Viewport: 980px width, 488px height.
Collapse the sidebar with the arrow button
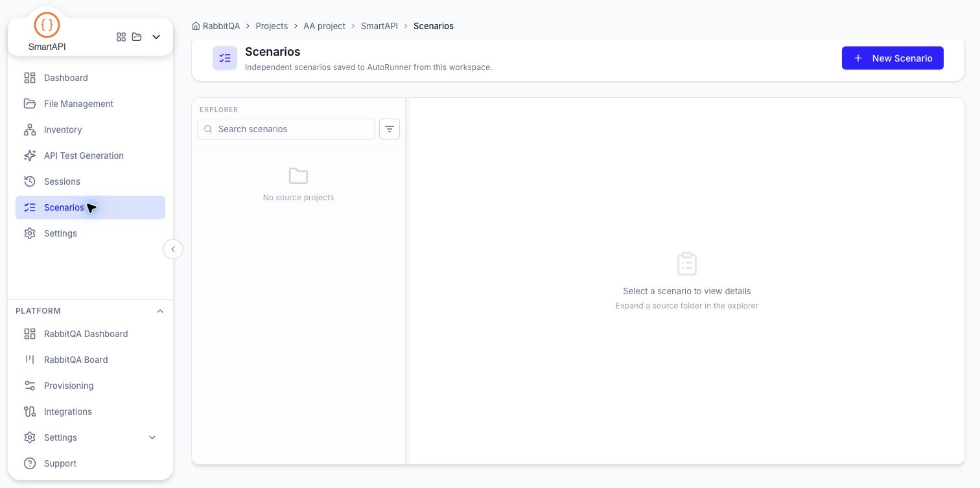[x=173, y=250]
